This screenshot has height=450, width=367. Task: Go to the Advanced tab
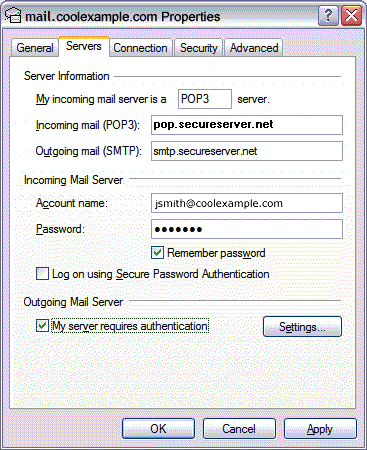[254, 48]
